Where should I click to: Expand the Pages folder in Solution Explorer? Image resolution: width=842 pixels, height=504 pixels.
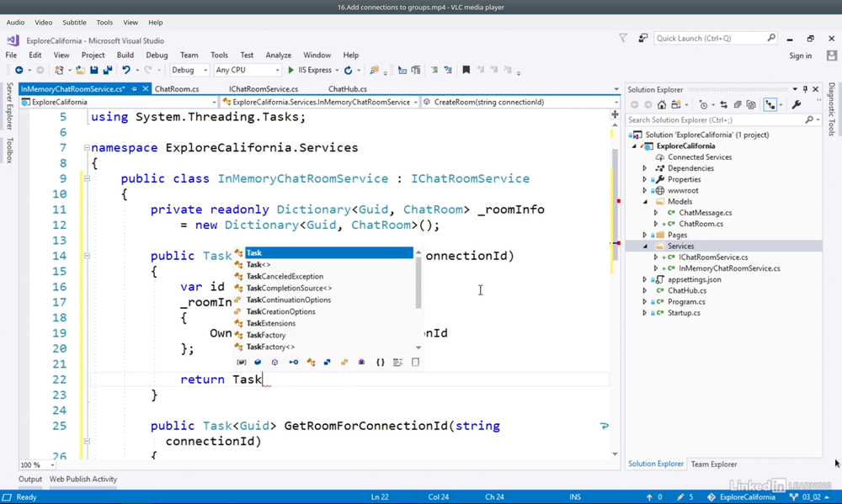pyautogui.click(x=645, y=235)
